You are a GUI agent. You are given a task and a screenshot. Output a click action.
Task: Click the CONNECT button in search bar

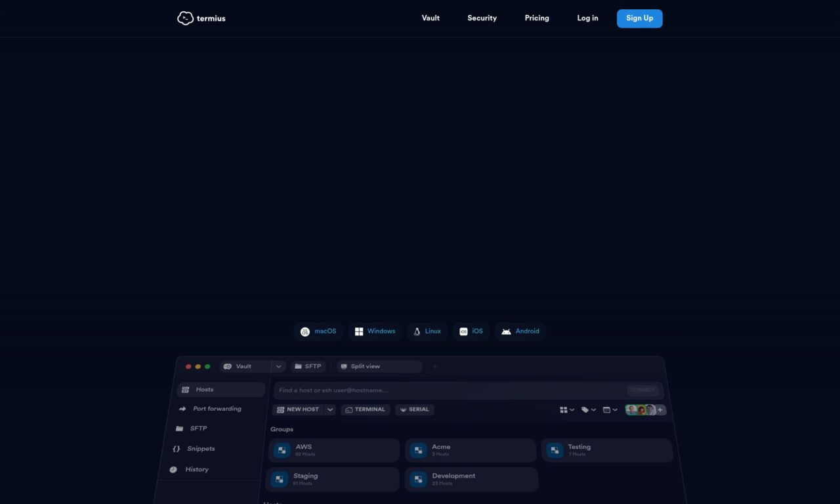click(642, 390)
